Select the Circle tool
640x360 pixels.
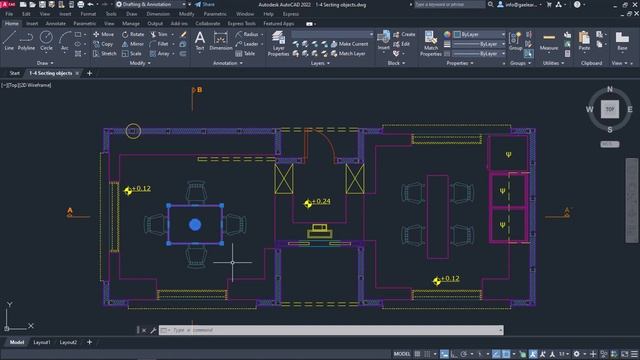(x=46, y=41)
